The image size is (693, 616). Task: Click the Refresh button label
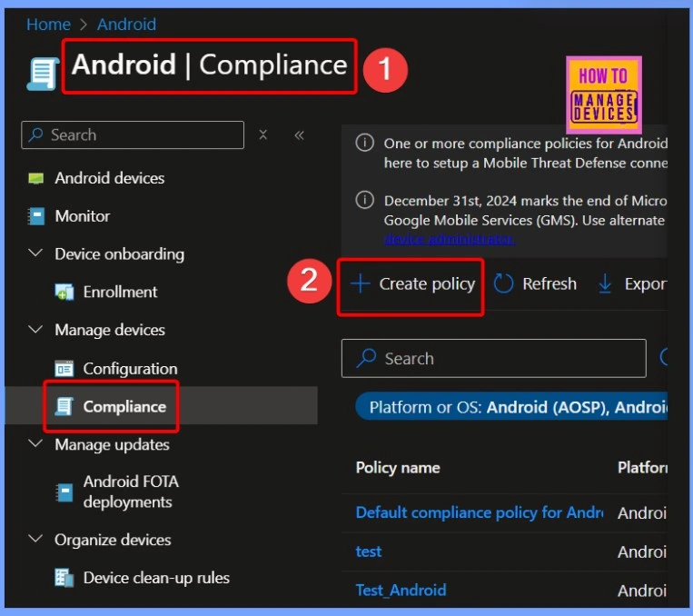click(x=549, y=283)
